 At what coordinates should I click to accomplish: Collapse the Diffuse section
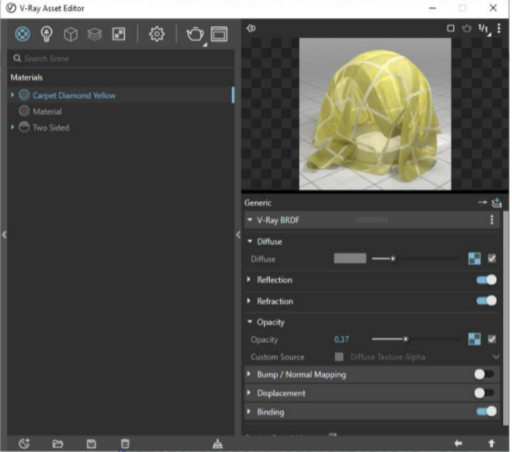250,241
